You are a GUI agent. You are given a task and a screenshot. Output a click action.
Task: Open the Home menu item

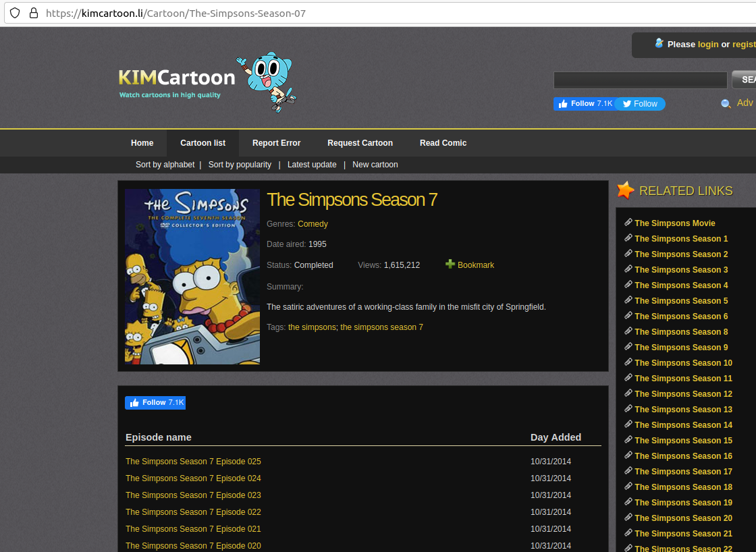[x=142, y=143]
